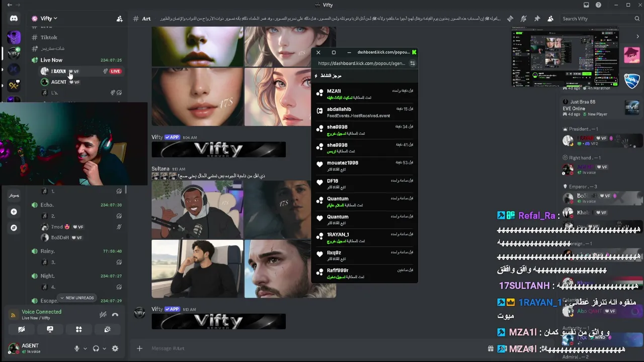Select the Rafif999r activity entry
The image size is (644, 362).
pyautogui.click(x=364, y=273)
